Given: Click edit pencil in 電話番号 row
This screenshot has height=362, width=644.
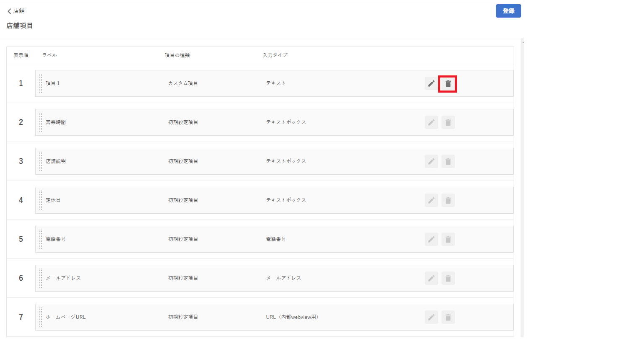Looking at the screenshot, I should pos(431,239).
